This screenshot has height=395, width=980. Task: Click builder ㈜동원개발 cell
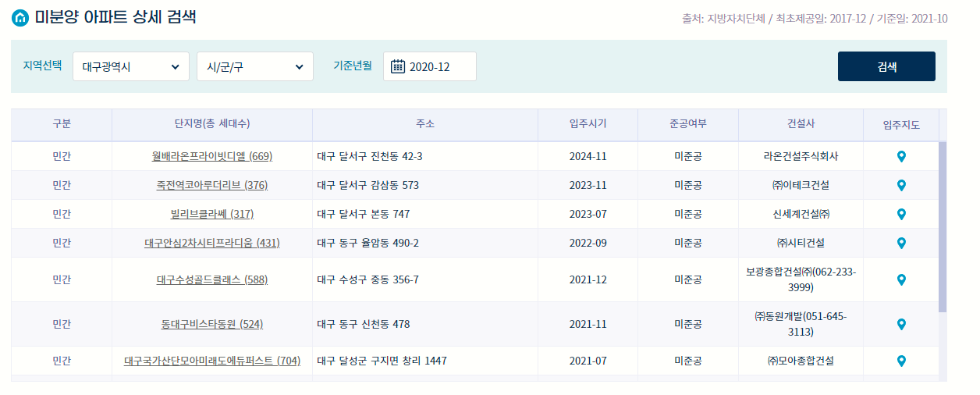pyautogui.click(x=801, y=324)
